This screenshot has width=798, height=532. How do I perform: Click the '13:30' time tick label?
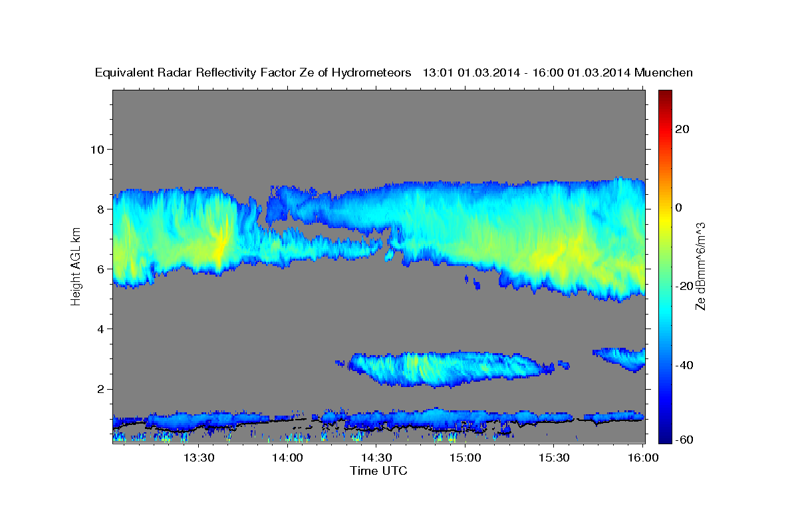click(198, 458)
